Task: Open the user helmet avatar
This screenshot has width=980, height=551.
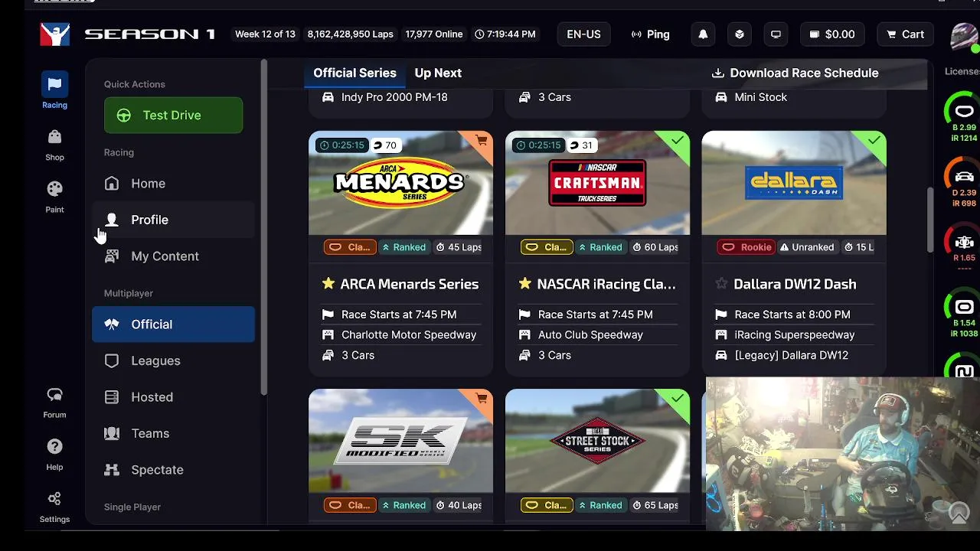Action: [x=963, y=35]
